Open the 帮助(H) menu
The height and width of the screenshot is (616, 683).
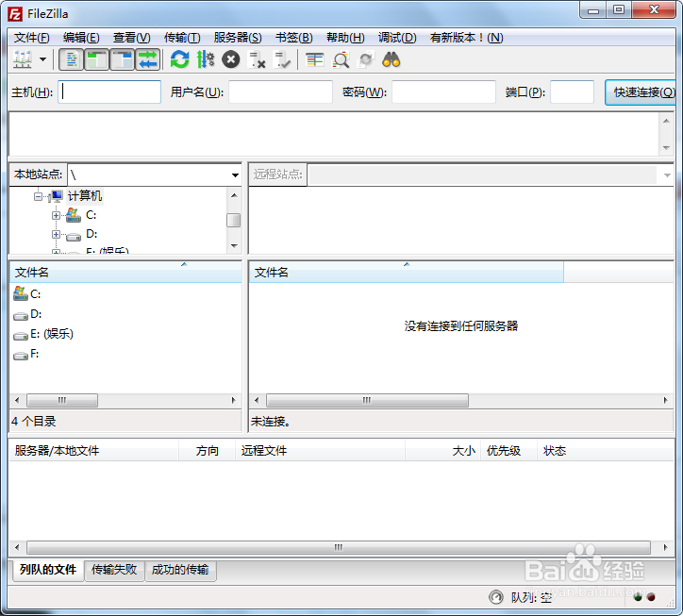(x=345, y=38)
